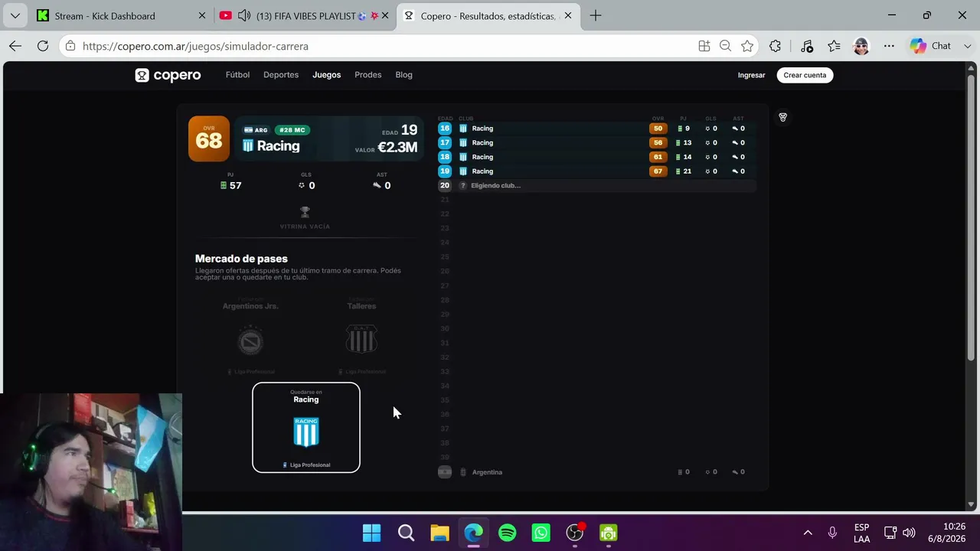Image resolution: width=980 pixels, height=551 pixels.
Task: Accept the Argentinos Jrs. transfer offer
Action: [x=250, y=336]
